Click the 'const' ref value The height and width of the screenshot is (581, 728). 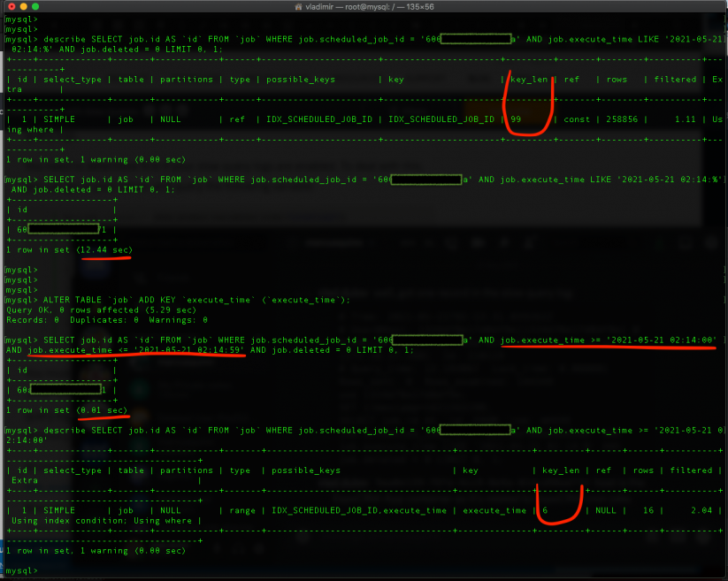point(577,119)
